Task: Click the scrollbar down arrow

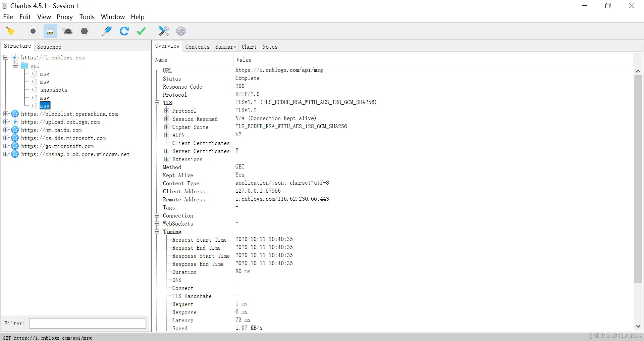Action: coord(638,326)
